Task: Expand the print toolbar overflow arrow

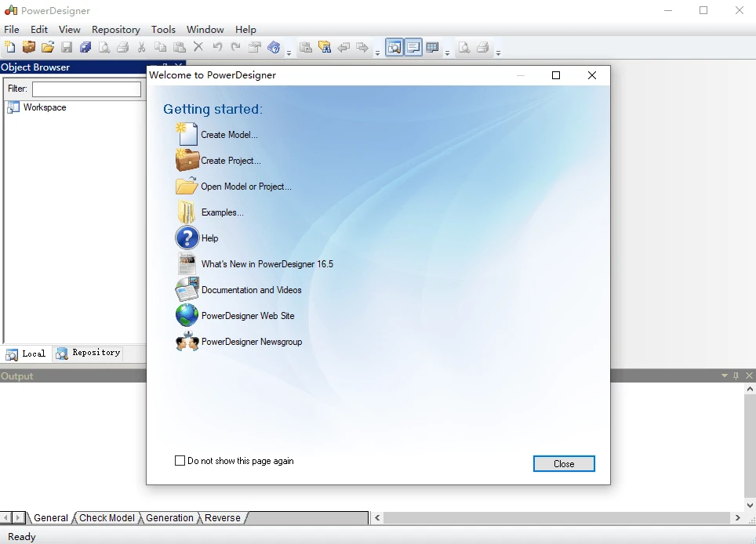Action: pos(498,53)
